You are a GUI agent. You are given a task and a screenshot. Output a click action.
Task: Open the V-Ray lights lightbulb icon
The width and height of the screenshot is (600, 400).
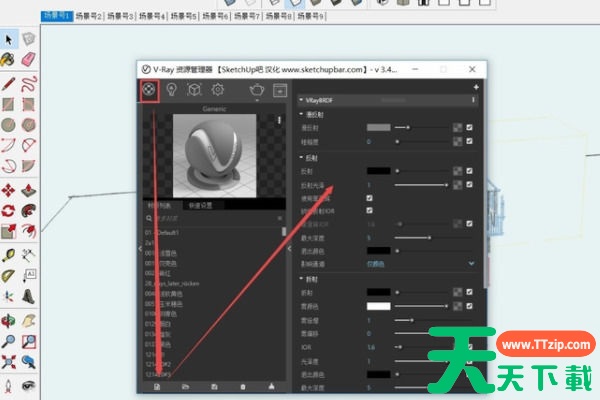[171, 90]
